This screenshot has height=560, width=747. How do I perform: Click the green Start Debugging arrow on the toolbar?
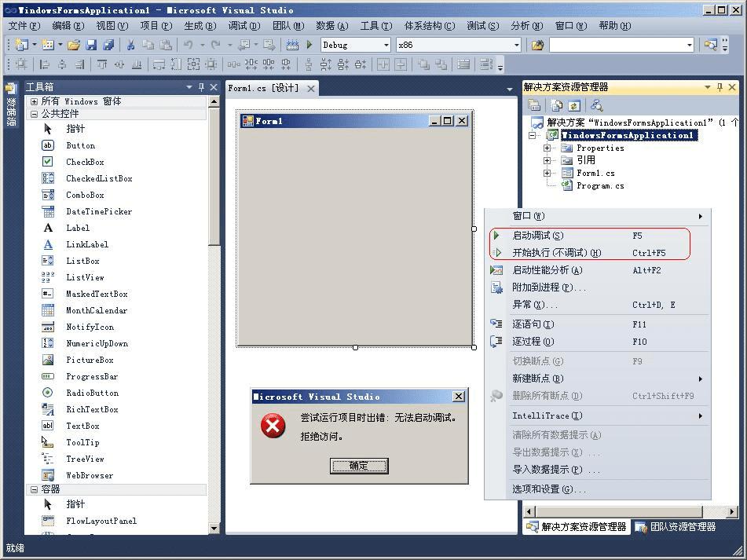click(309, 45)
